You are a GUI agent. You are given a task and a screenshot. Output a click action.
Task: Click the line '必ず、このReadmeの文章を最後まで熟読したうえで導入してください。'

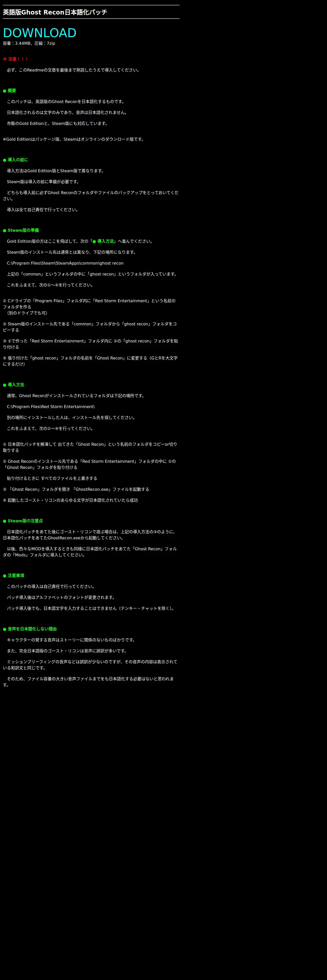coord(74,70)
